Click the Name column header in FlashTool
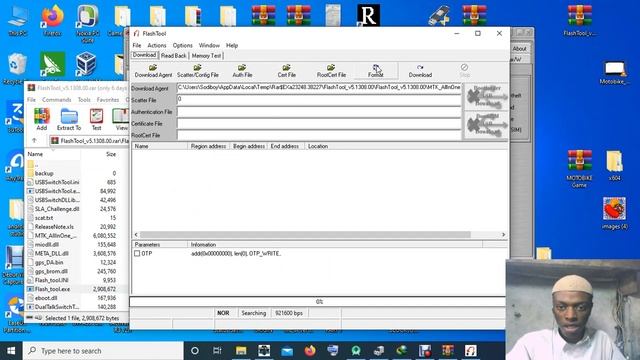 160,146
